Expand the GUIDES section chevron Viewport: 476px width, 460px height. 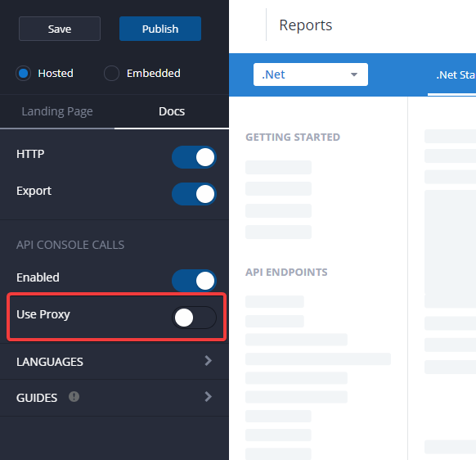pos(208,396)
